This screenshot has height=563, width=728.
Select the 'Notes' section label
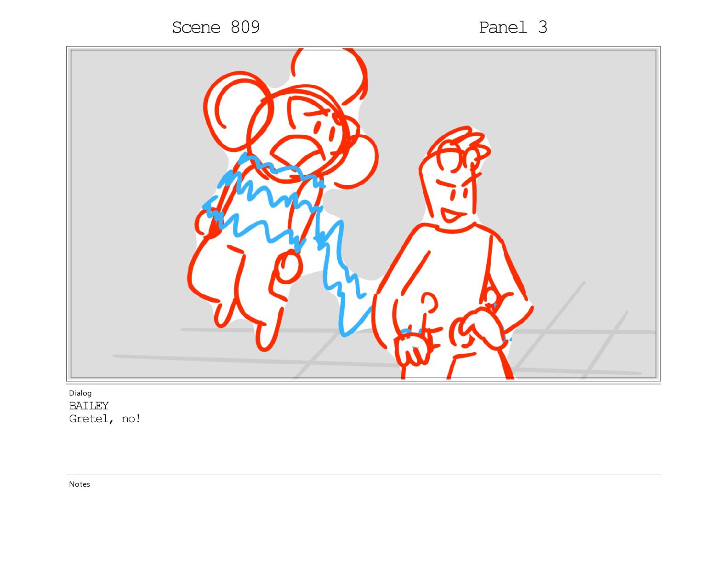(x=80, y=484)
